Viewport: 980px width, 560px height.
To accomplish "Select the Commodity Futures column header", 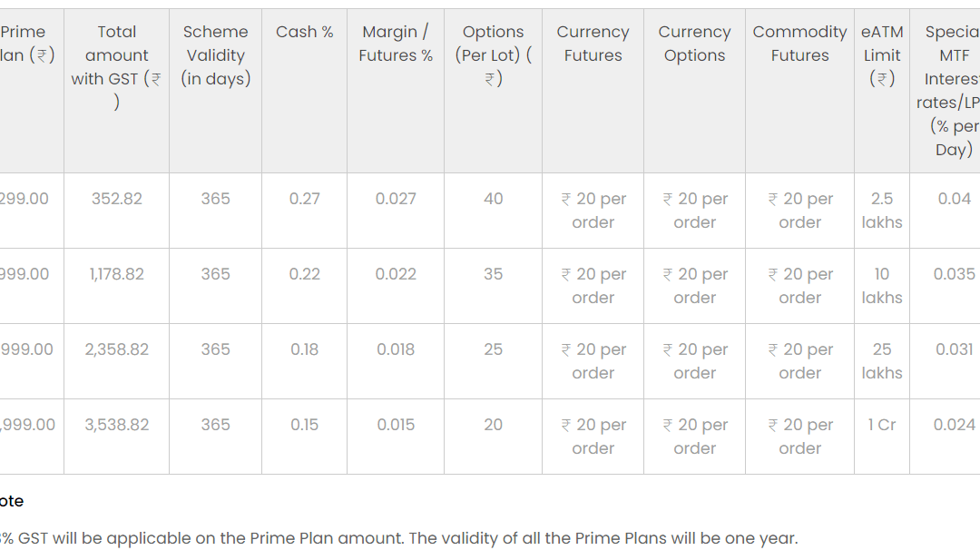I will pos(800,44).
